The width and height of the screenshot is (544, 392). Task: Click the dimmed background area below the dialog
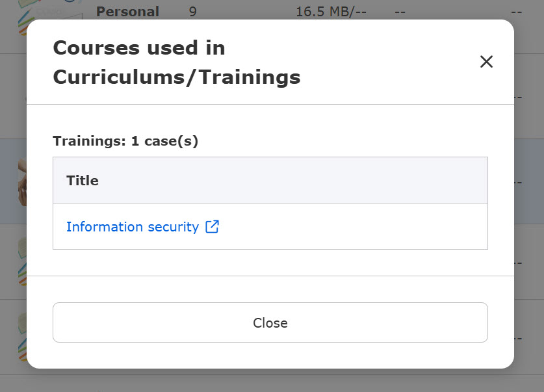[272, 380]
